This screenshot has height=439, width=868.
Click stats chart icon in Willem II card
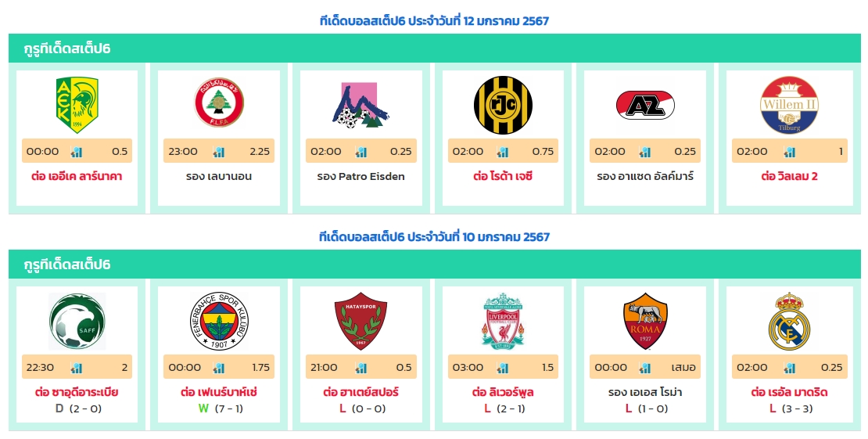pyautogui.click(x=789, y=151)
